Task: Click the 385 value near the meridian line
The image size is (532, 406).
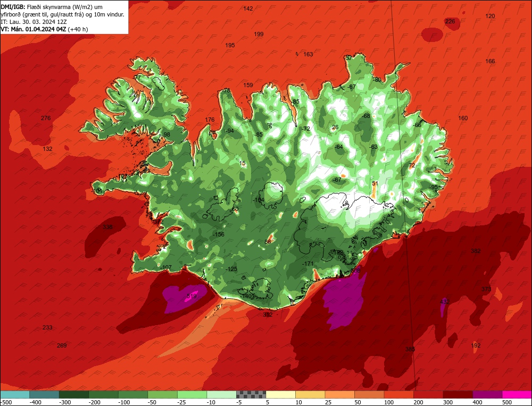Action: point(410,349)
